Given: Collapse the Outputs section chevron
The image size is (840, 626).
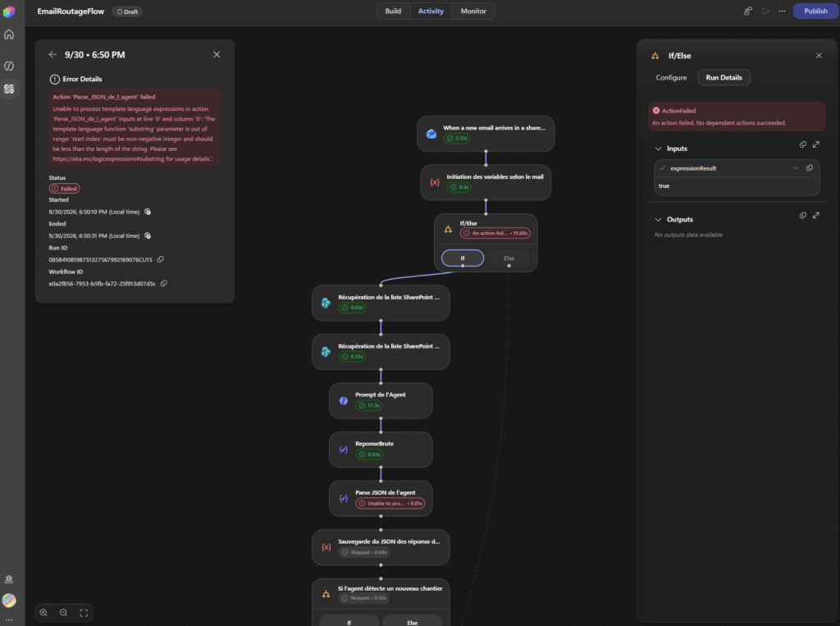Looking at the screenshot, I should [658, 220].
